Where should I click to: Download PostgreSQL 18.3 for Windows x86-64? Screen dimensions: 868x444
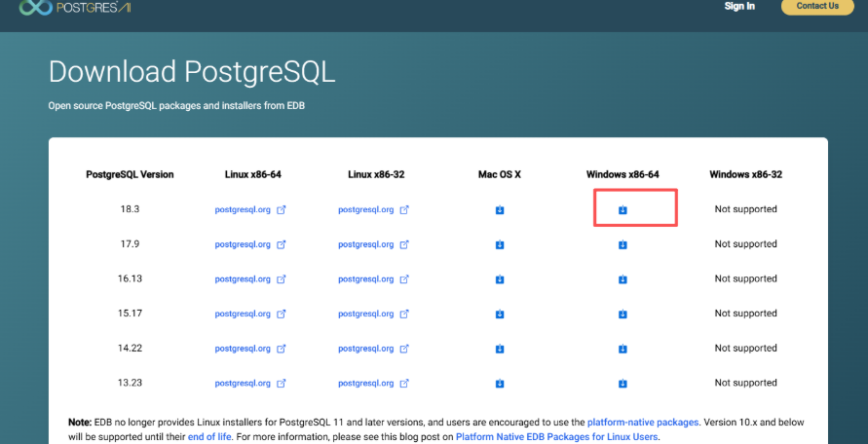click(x=623, y=209)
